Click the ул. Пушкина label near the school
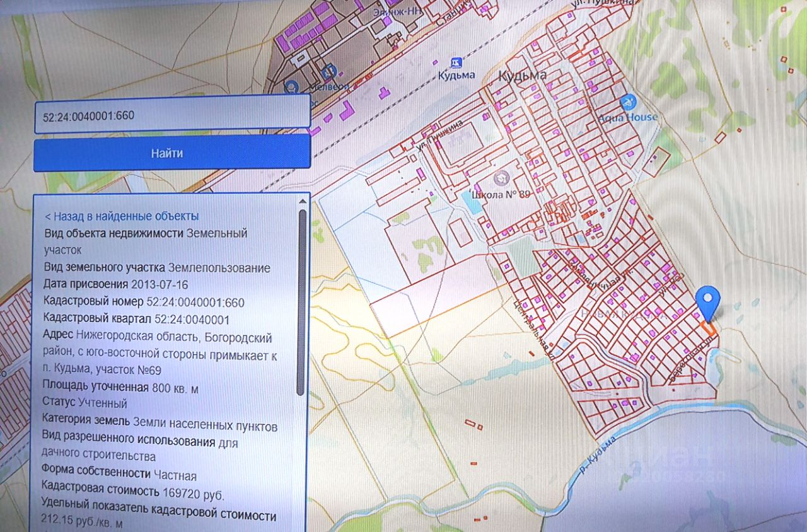 (444, 136)
